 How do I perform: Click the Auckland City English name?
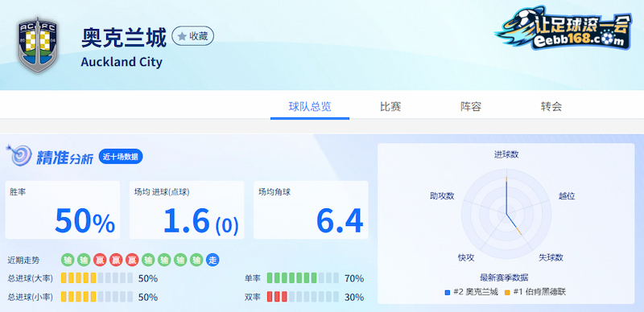point(122,62)
